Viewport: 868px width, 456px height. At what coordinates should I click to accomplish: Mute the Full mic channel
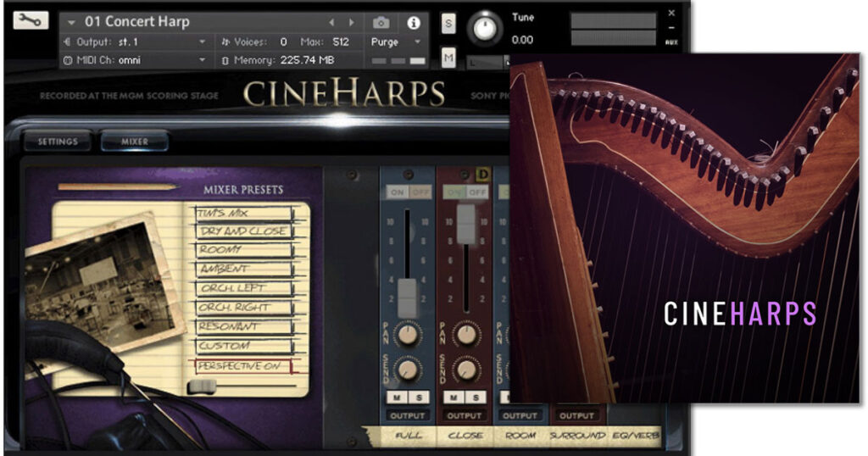[397, 398]
